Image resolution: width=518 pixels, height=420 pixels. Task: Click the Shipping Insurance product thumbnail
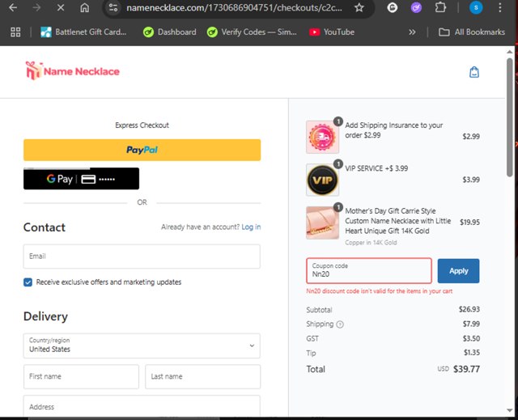322,137
